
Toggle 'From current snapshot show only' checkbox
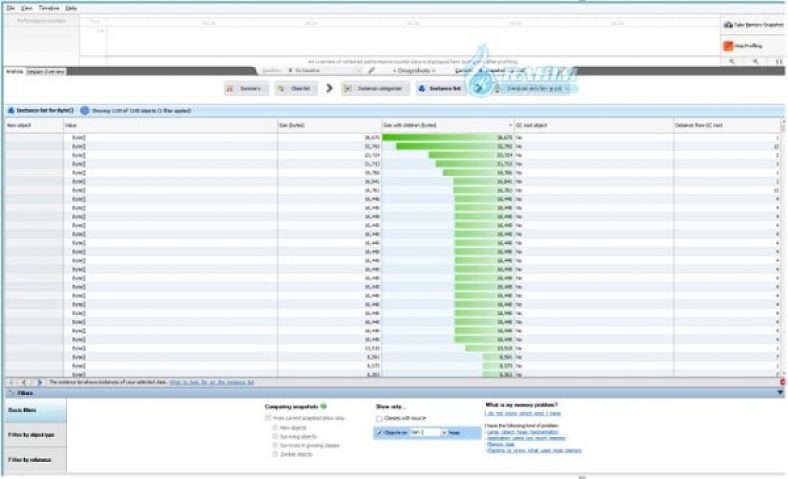click(x=268, y=418)
